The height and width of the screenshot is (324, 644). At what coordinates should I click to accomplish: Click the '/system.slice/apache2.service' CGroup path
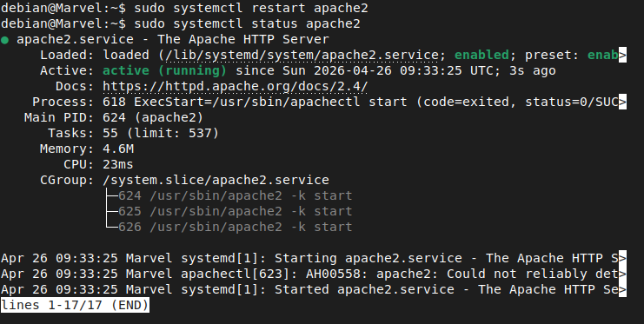point(216,181)
